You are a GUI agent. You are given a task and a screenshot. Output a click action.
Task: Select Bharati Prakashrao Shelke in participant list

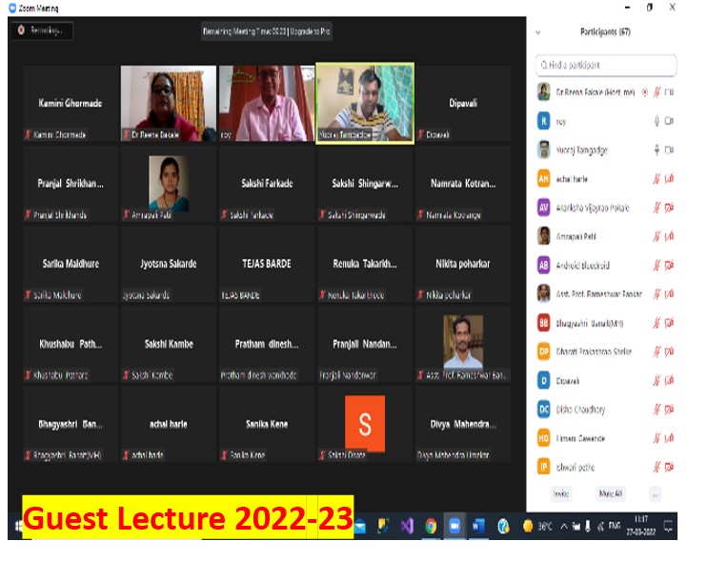click(x=594, y=351)
